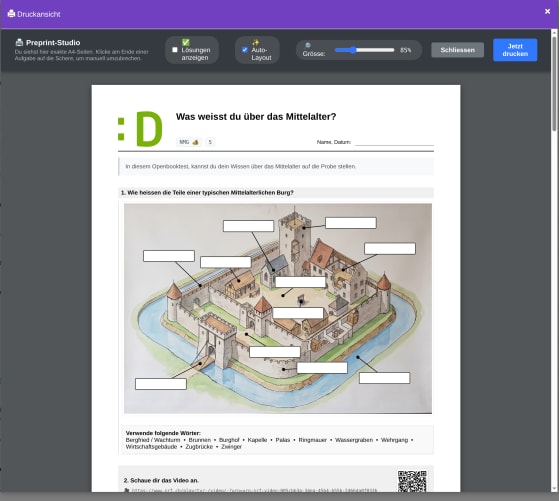
Task: Click the word 'Wehrgang' in the word list
Action: (x=394, y=440)
